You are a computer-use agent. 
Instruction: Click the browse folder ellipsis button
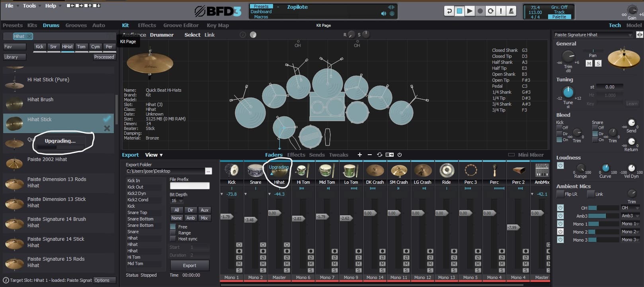[208, 171]
